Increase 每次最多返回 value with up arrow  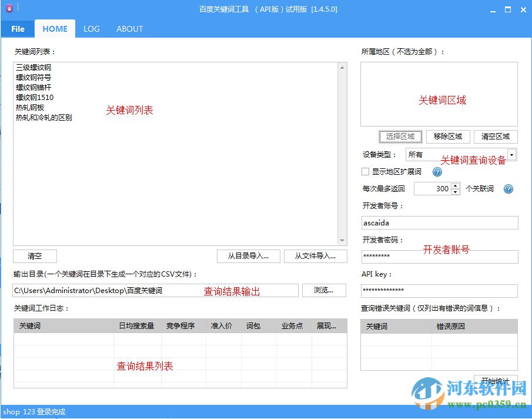click(456, 186)
